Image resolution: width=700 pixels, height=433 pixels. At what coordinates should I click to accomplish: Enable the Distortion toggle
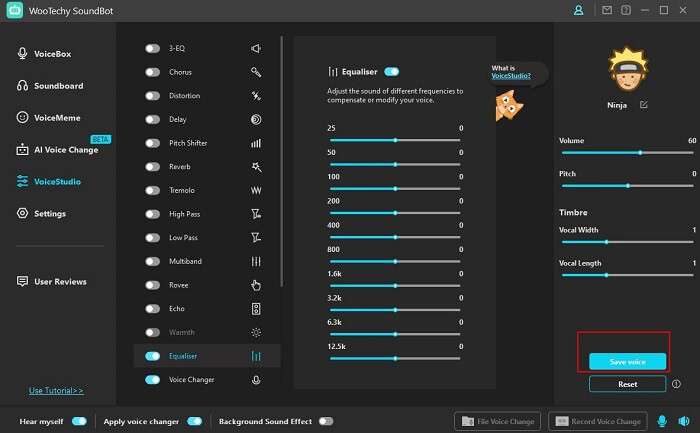(x=152, y=96)
